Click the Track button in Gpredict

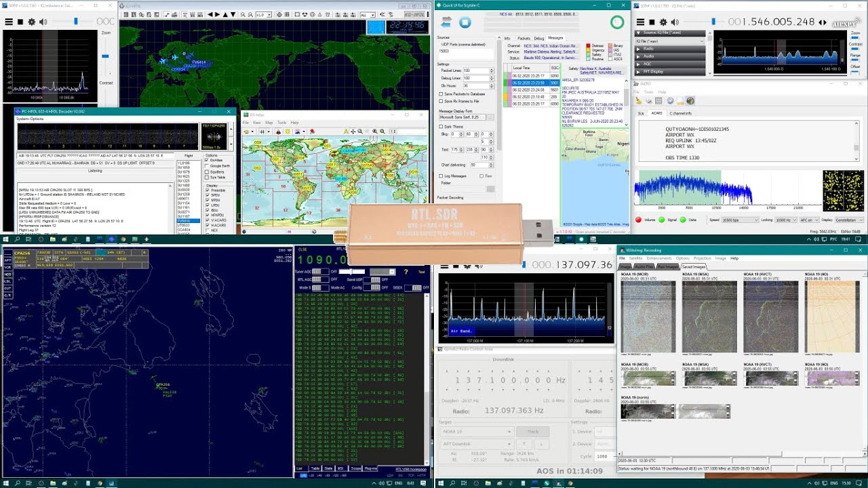point(533,432)
